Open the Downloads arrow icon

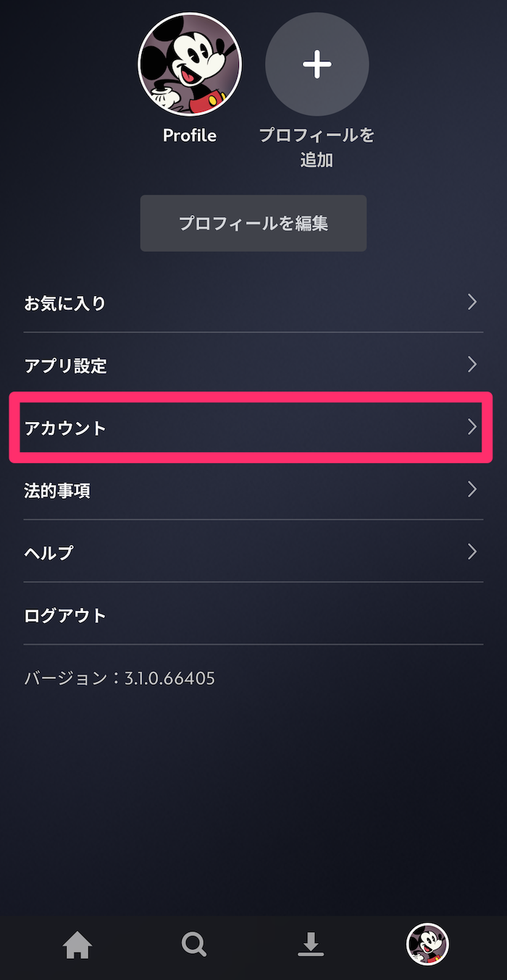(x=311, y=945)
